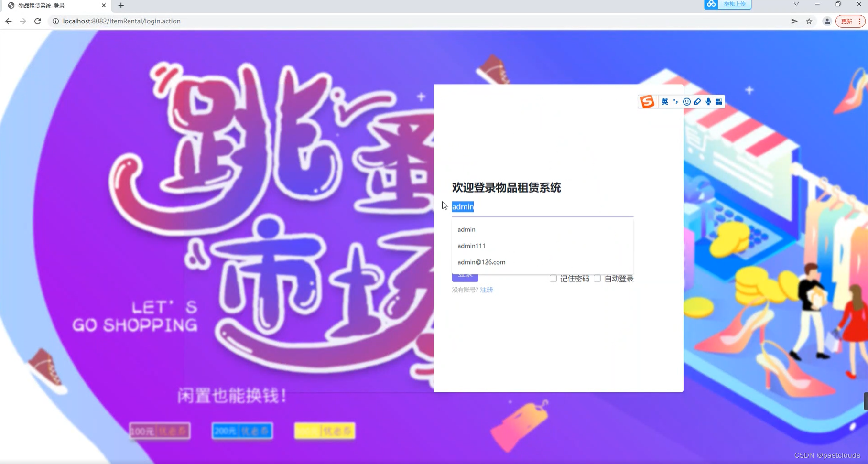Click the site info icon beside the URL
868x464 pixels.
[x=56, y=21]
